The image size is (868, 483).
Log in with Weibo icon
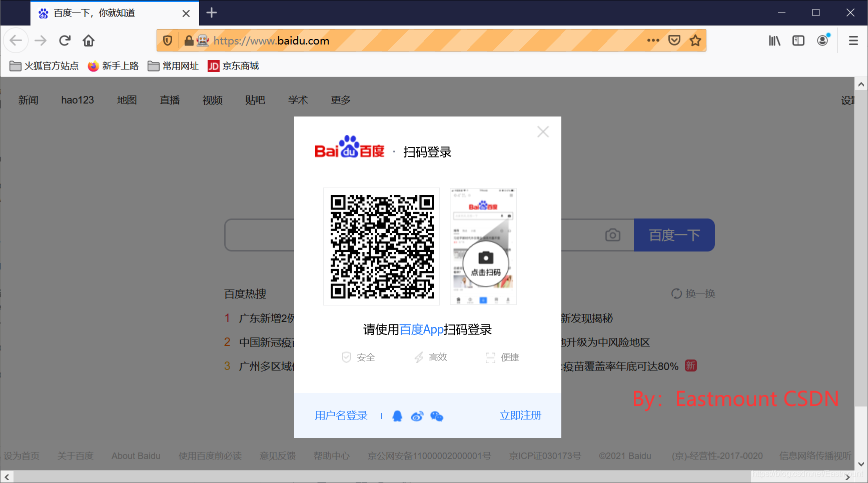[x=417, y=416]
